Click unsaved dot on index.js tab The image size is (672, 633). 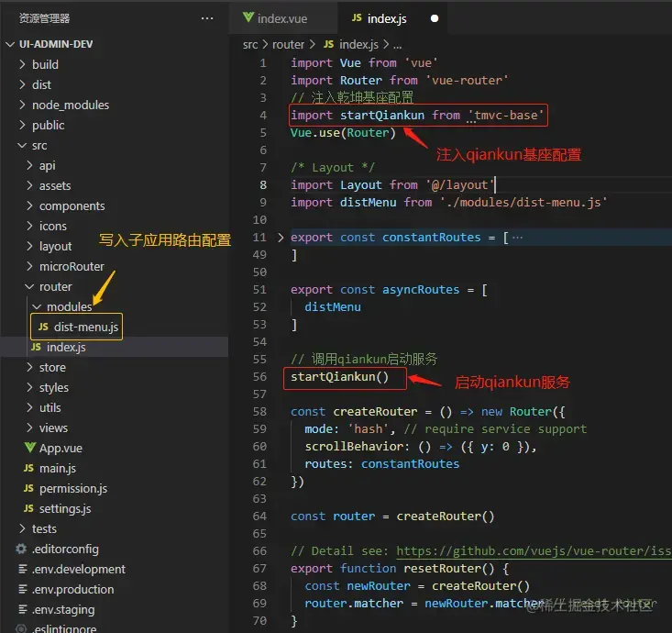(435, 18)
